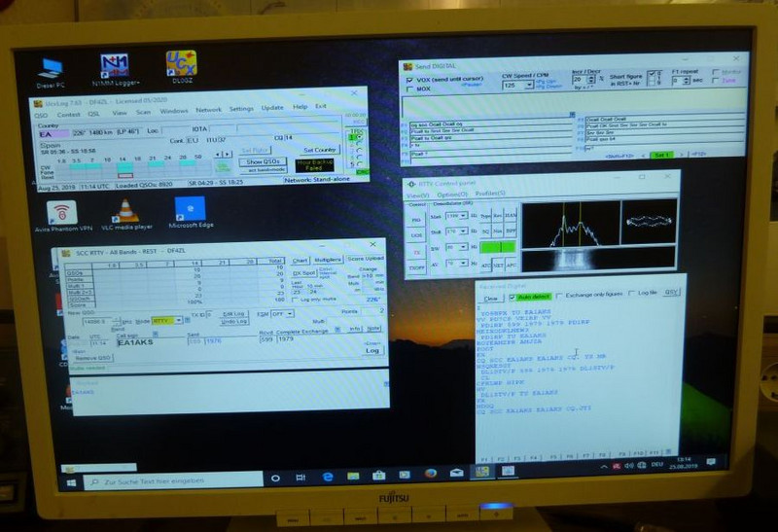
Task: Open AV dropdown in RTTY panel
Action: pos(463,263)
